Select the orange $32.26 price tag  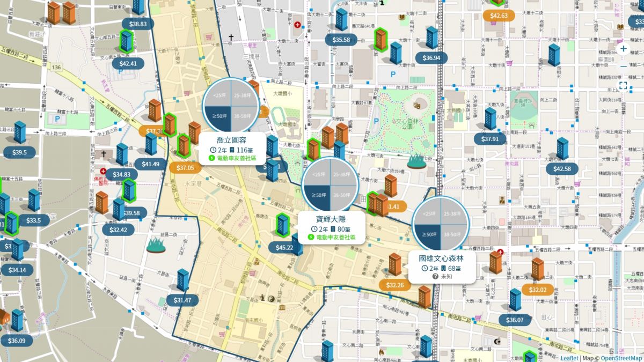[x=394, y=285]
